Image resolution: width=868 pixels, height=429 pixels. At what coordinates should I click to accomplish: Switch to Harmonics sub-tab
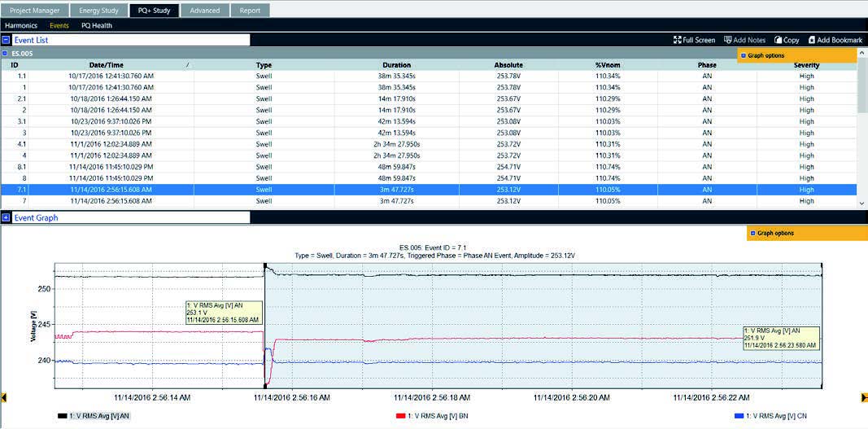point(21,25)
